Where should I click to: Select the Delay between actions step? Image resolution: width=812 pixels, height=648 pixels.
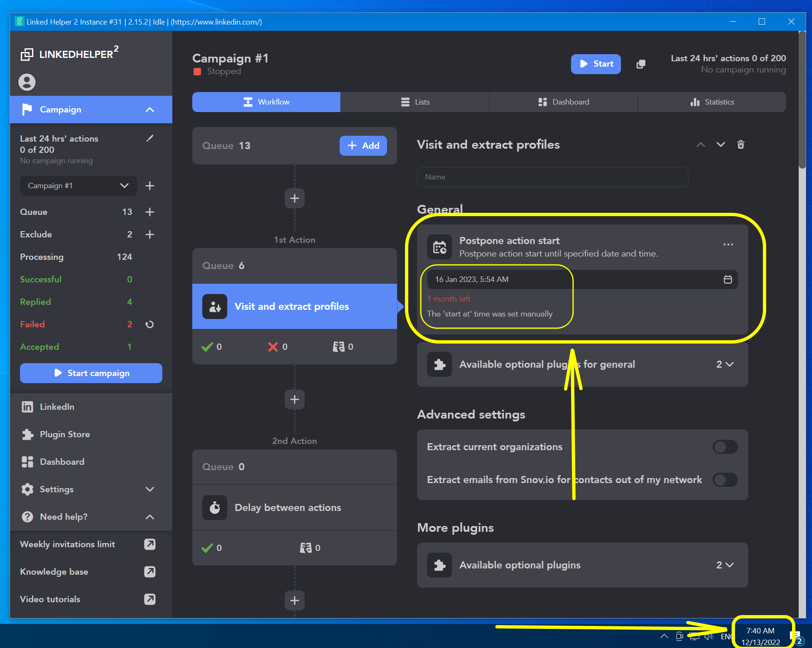(295, 508)
